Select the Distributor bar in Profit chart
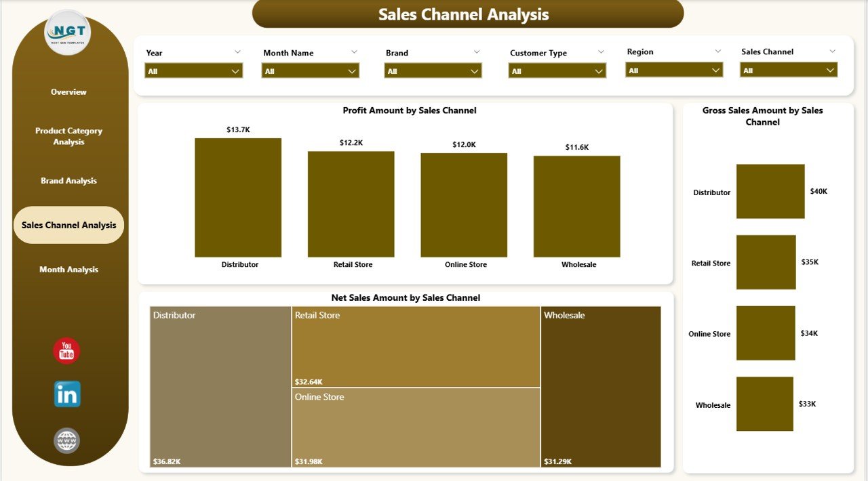Screen dimensions: 868x481 [237, 197]
